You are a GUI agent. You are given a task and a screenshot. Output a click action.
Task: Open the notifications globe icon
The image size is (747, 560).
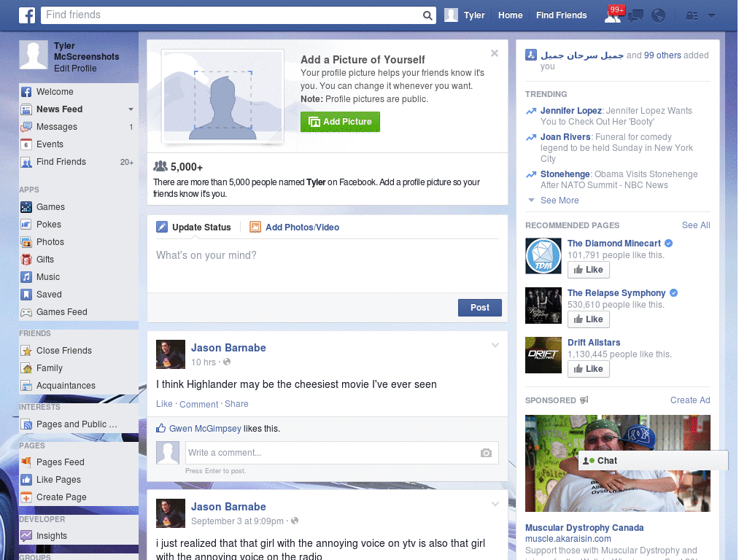tap(659, 16)
